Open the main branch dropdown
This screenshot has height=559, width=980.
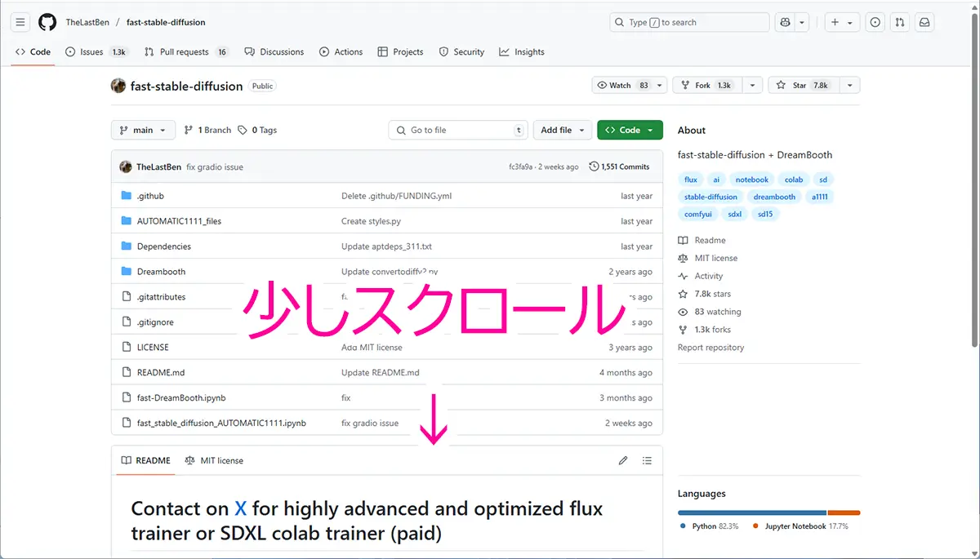pyautogui.click(x=143, y=130)
